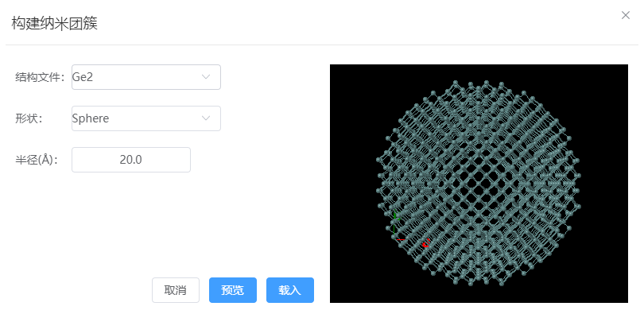Click the 预览 button

[233, 290]
